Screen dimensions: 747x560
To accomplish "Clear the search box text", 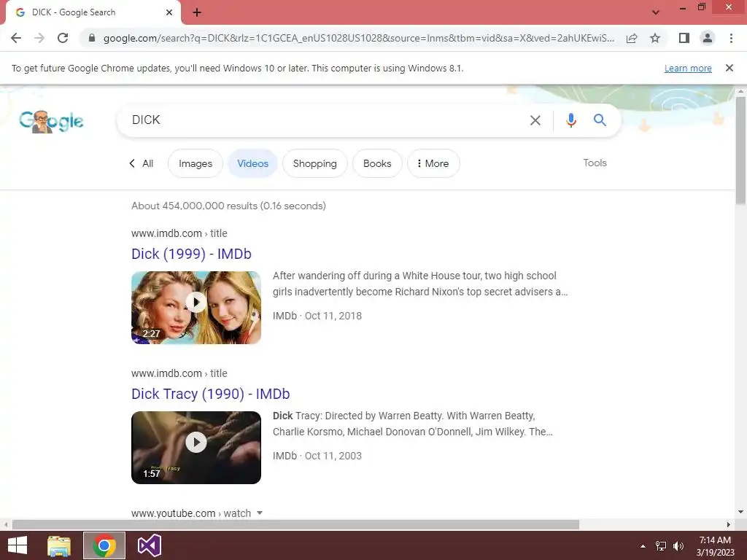I will coord(535,120).
